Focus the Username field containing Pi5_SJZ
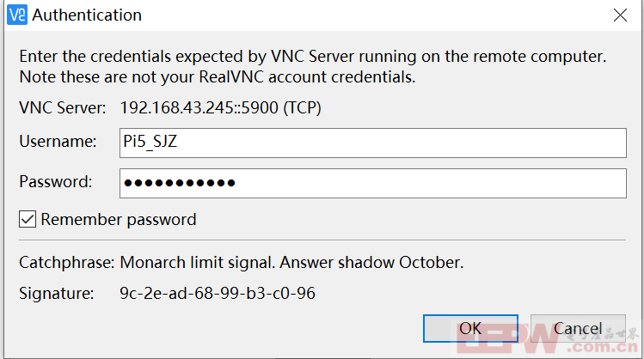The image size is (644, 359). 373,143
